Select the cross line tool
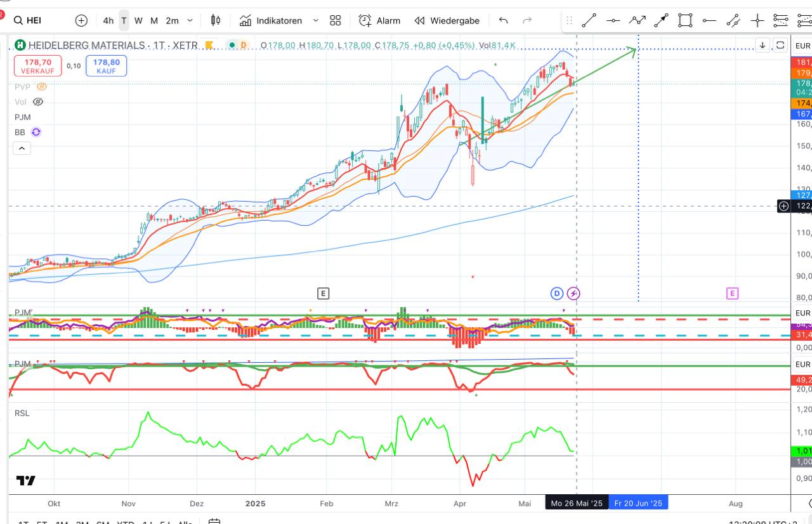Viewport: 812px width, 524px height. (x=757, y=20)
